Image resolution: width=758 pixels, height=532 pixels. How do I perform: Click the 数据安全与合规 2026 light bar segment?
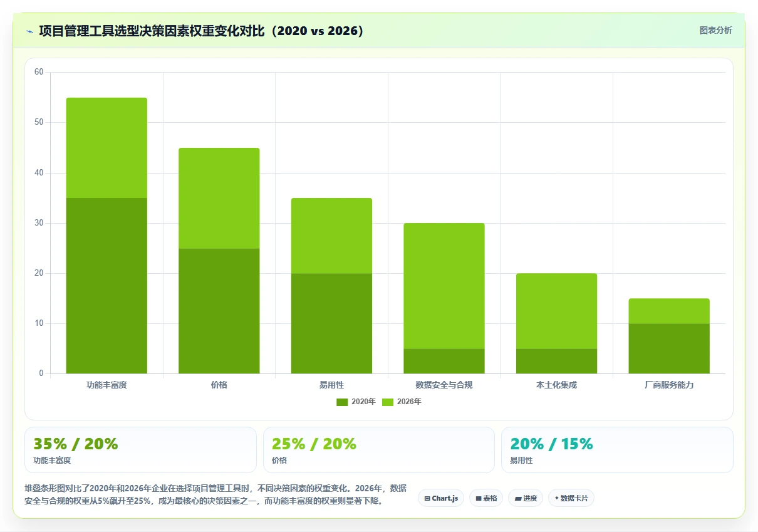click(x=444, y=286)
